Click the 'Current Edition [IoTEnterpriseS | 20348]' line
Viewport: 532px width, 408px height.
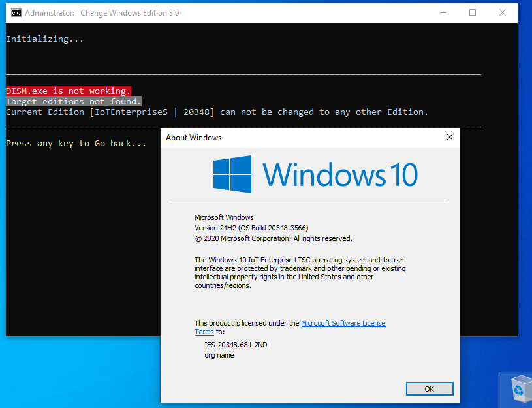217,112
